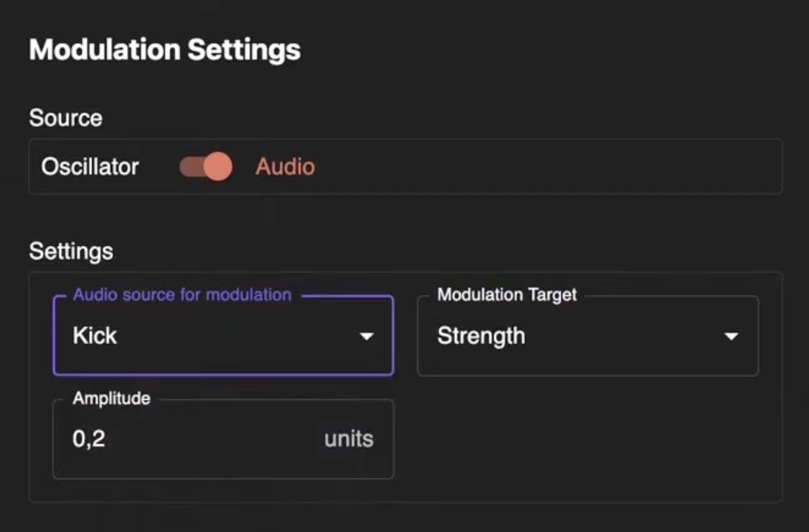Click the Modulation Target field label

(x=506, y=295)
